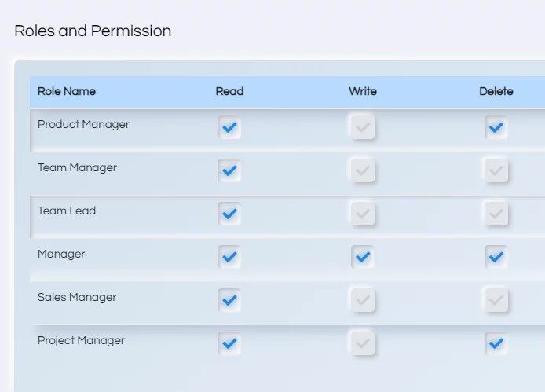
Task: Enable Write permission for Product Manager
Action: [x=363, y=127]
